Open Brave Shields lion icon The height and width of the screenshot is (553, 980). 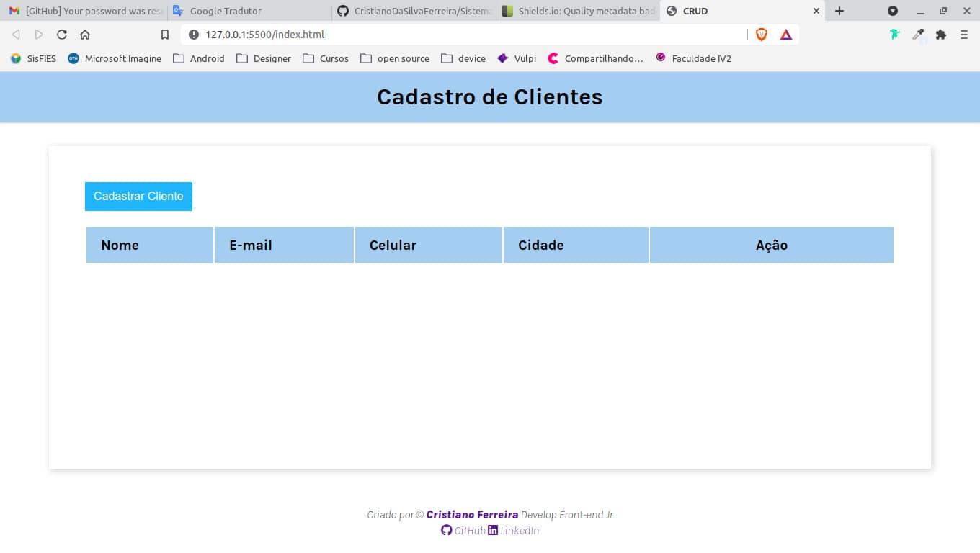[x=762, y=35]
